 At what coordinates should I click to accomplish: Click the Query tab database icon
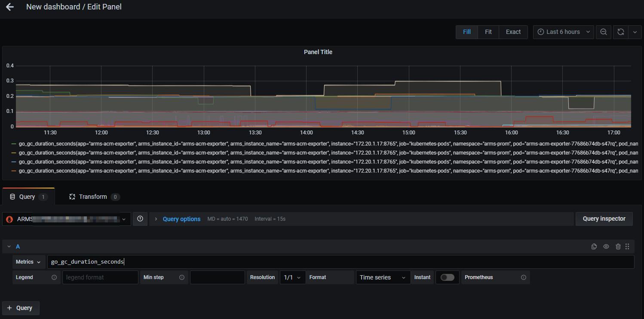pos(12,197)
